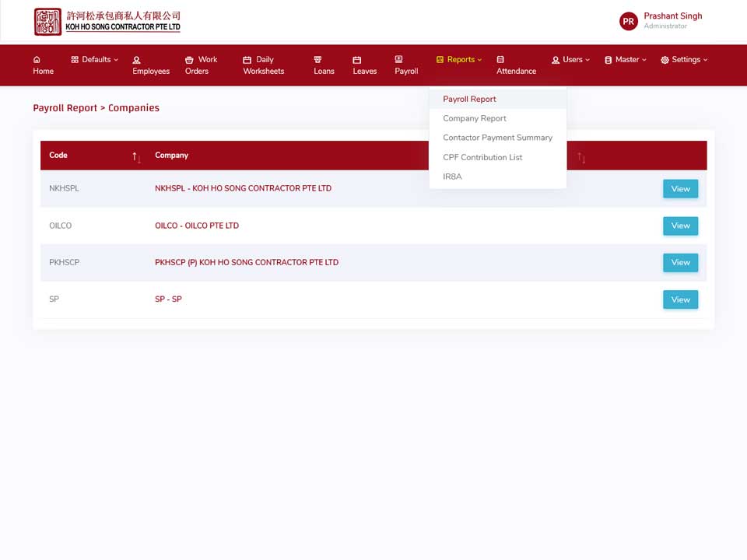Click the Home house icon
Viewport: 747px width, 560px height.
coord(37,60)
